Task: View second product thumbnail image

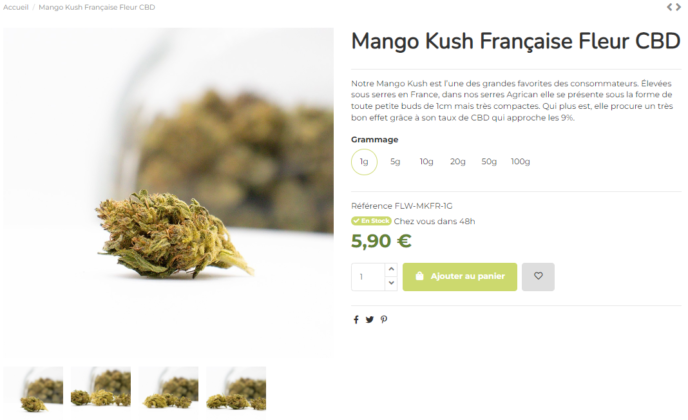Action: tap(101, 390)
